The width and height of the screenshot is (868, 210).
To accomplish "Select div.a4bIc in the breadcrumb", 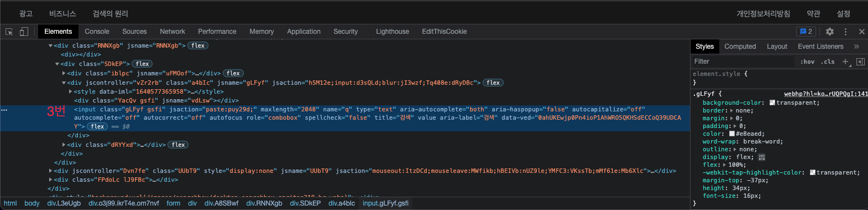I will pos(342,203).
